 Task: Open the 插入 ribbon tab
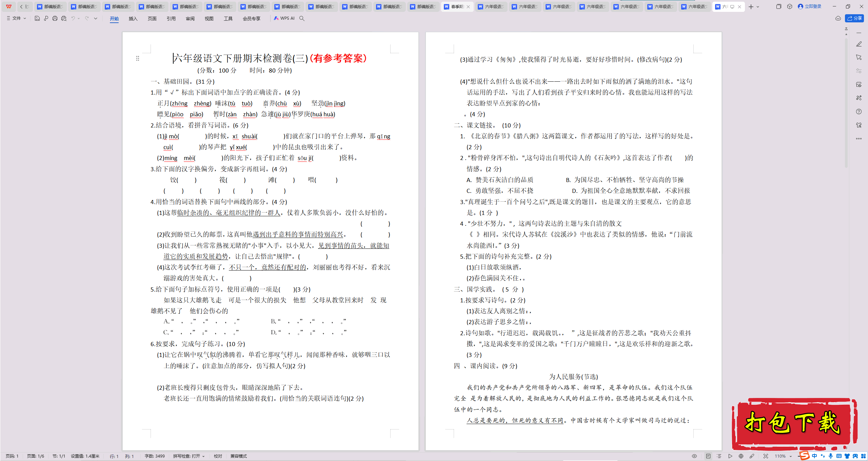(133, 19)
